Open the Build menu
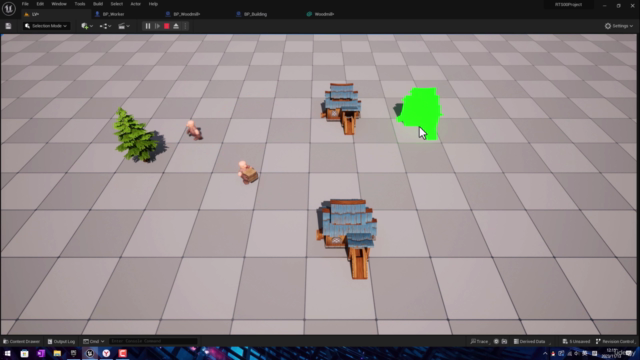The width and height of the screenshot is (640, 360). 98,4
